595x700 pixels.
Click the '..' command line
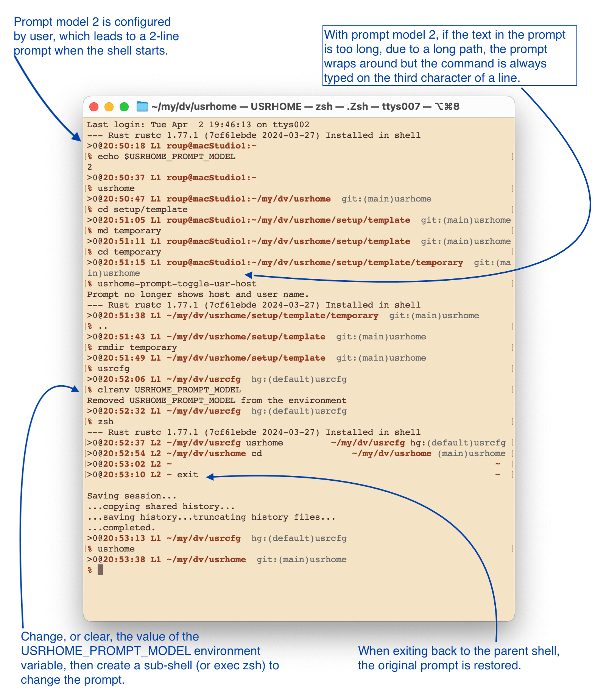103,326
